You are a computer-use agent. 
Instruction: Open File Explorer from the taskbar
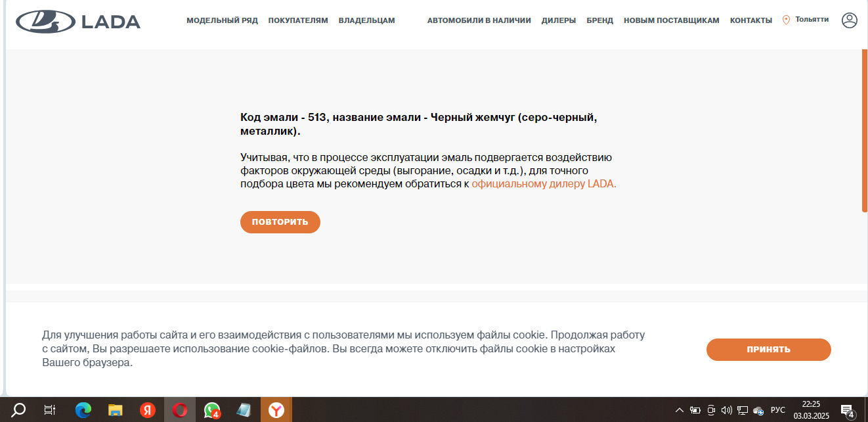[x=116, y=410]
